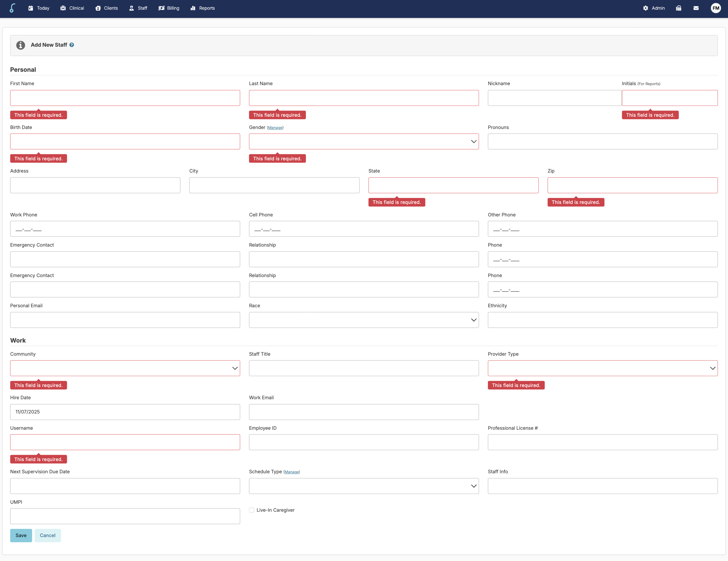Expand the Community dropdown
This screenshot has width=728, height=561.
tap(125, 368)
